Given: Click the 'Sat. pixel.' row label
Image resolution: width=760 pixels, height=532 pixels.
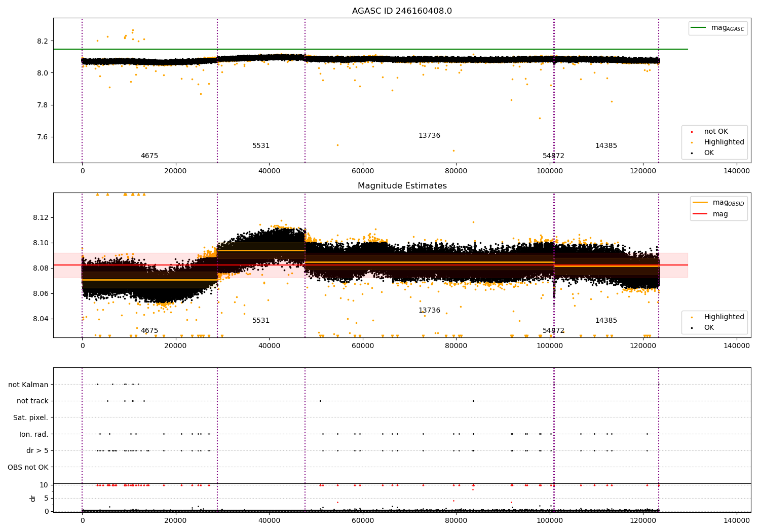Looking at the screenshot, I should (31, 417).
